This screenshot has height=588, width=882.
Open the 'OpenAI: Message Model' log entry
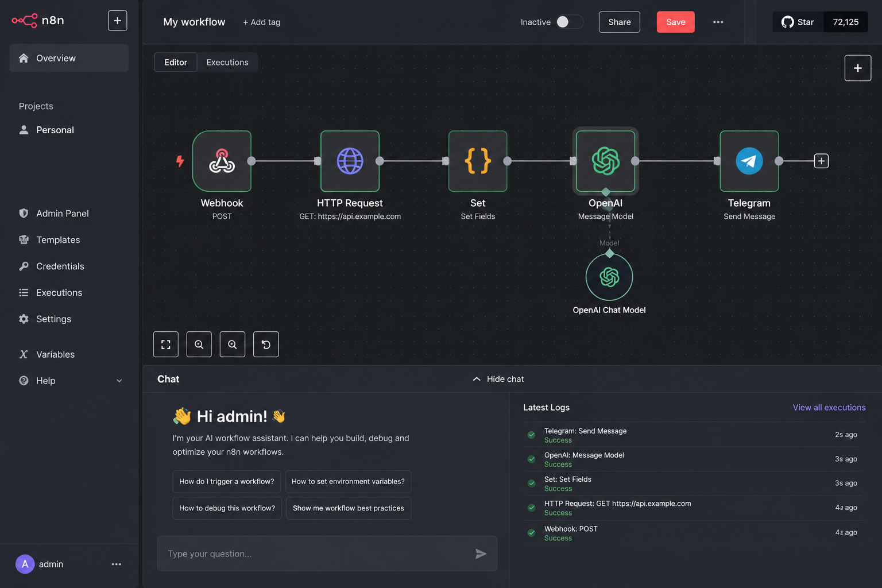pyautogui.click(x=694, y=459)
